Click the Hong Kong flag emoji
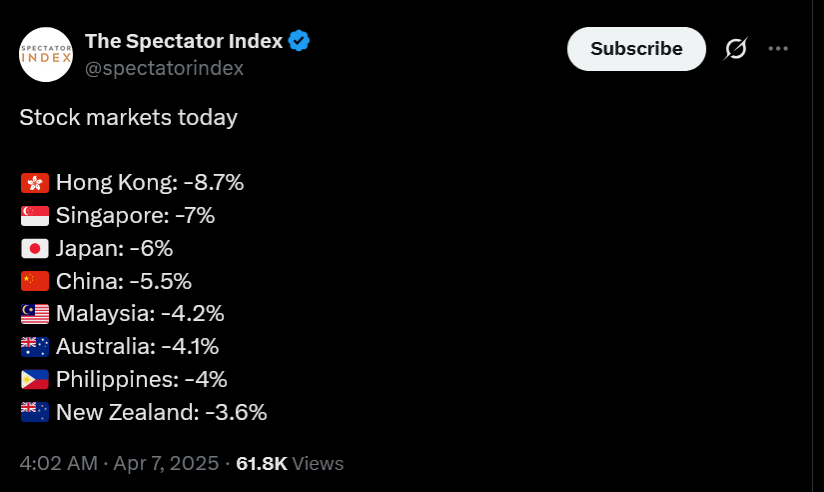The width and height of the screenshot is (824, 492). pyautogui.click(x=35, y=183)
